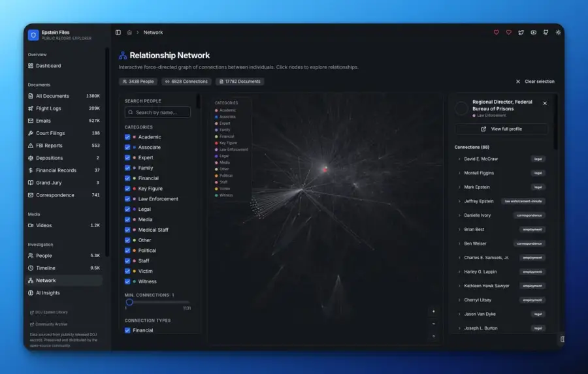Disable the Law Enforcement category checkbox

127,199
